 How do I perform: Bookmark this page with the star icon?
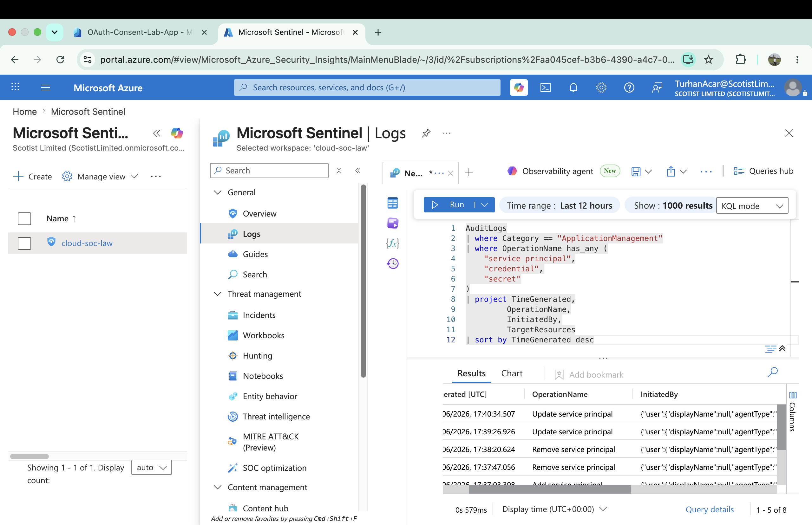(x=709, y=60)
